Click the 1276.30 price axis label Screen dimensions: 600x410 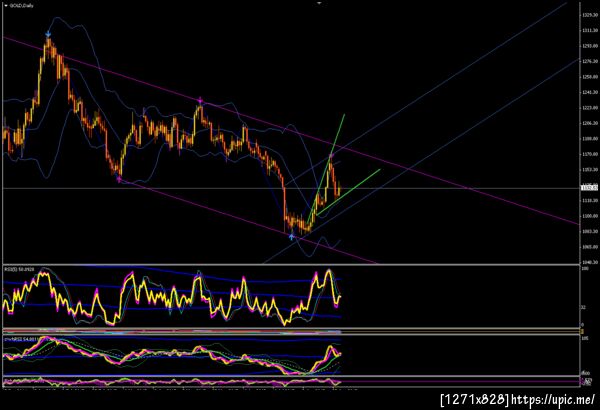click(590, 61)
